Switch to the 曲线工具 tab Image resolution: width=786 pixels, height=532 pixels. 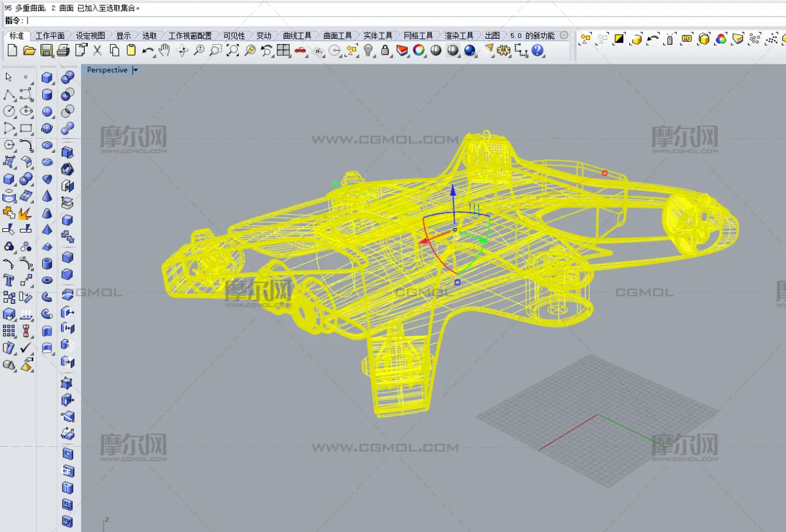(297, 36)
